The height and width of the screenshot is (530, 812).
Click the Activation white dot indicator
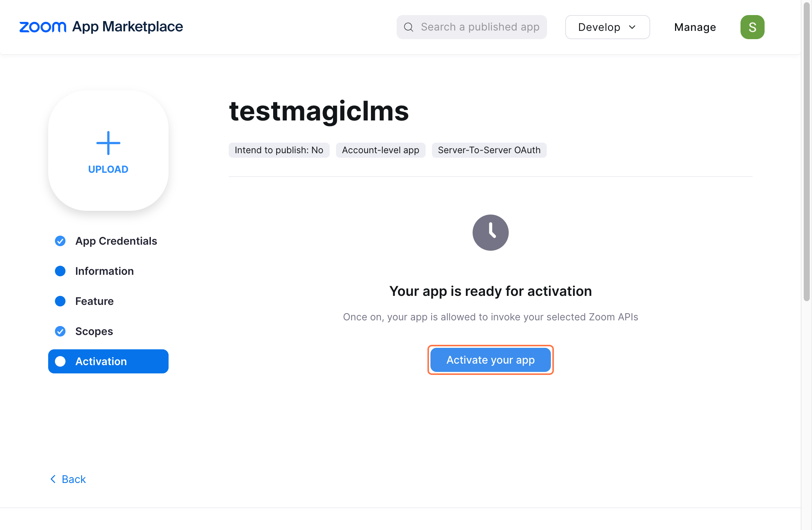point(60,361)
